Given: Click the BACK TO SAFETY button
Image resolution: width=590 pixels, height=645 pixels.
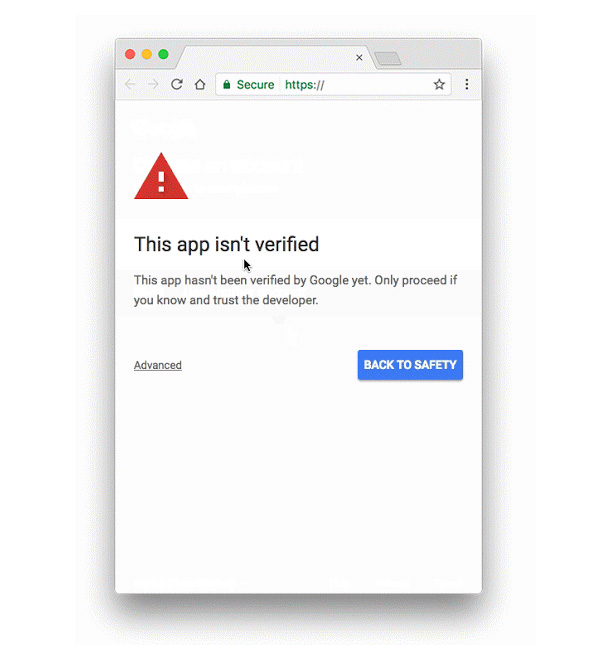Looking at the screenshot, I should pyautogui.click(x=410, y=365).
